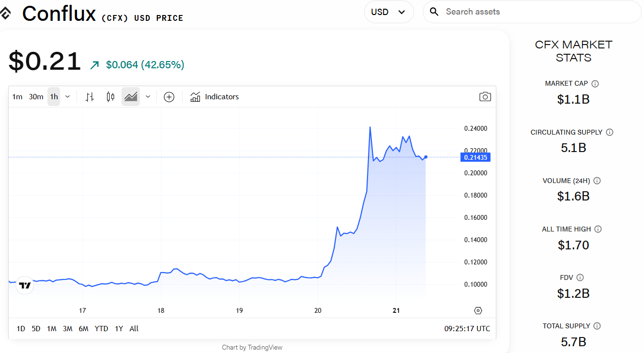
Task: Click the All Time High info icon
Action: 598,229
